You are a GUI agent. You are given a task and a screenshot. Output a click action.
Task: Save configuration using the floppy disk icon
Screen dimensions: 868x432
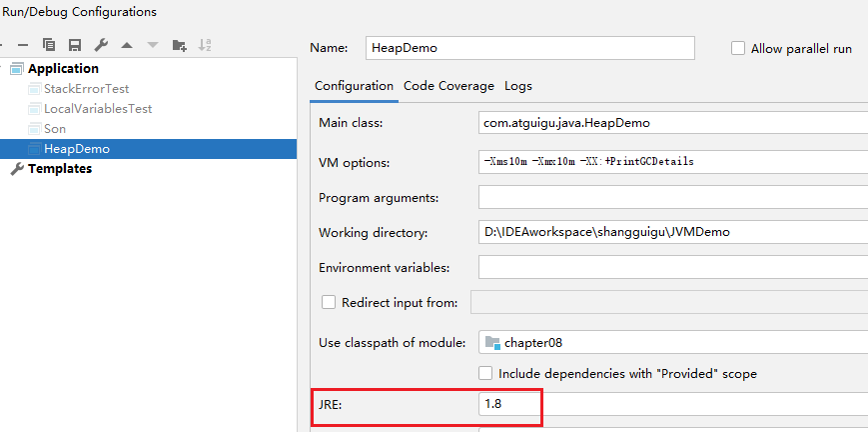point(75,45)
